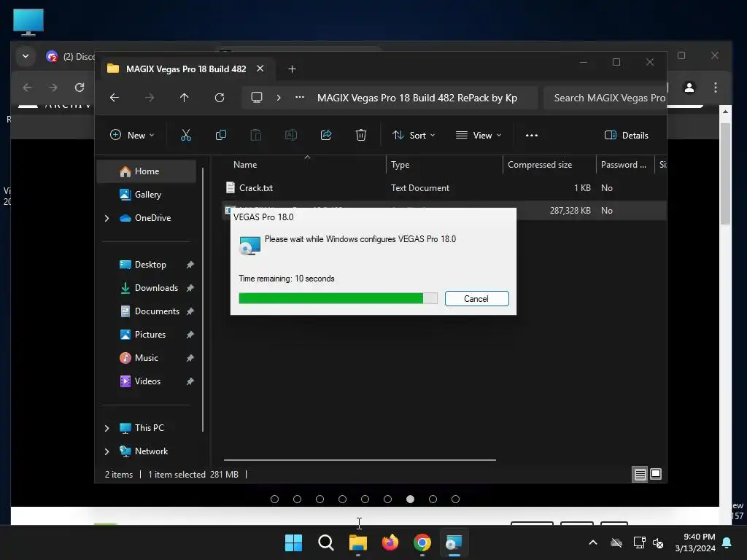The image size is (747, 560).
Task: Click the network display tray icon
Action: [639, 542]
